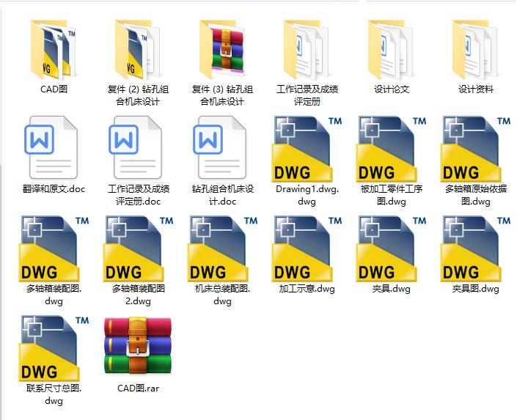Viewport: 517px width, 420px height.
Task: Click the folder label text CAD图
Action: coord(54,89)
